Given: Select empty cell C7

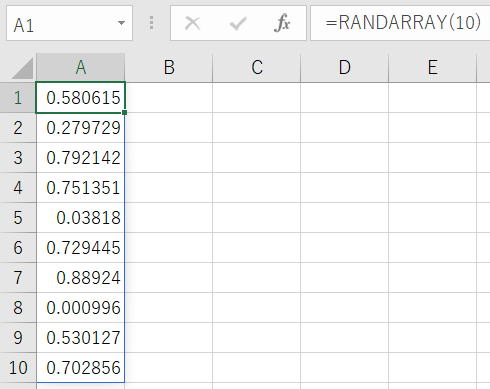Looking at the screenshot, I should tap(257, 278).
